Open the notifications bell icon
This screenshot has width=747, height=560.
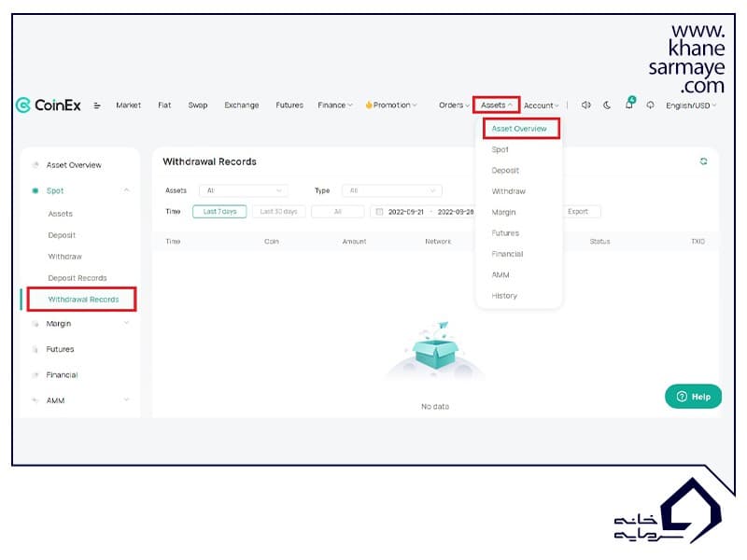629,104
